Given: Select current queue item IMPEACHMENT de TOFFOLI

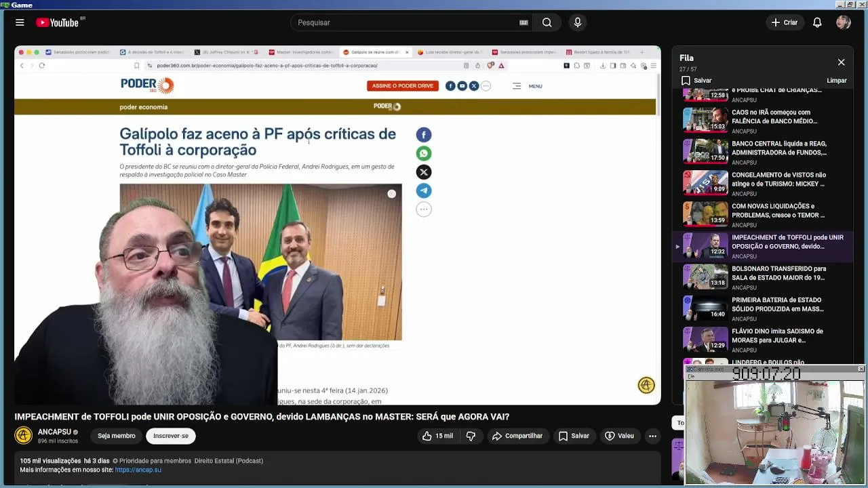Looking at the screenshot, I should (762, 246).
